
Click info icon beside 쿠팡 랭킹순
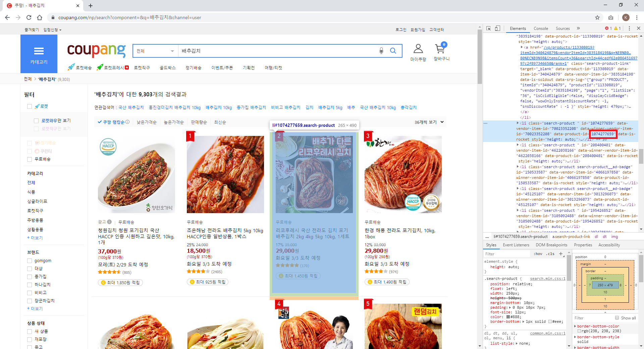click(127, 122)
